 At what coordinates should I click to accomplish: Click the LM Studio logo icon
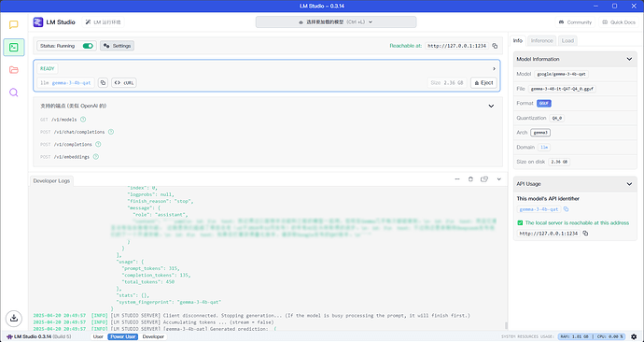pos(37,22)
